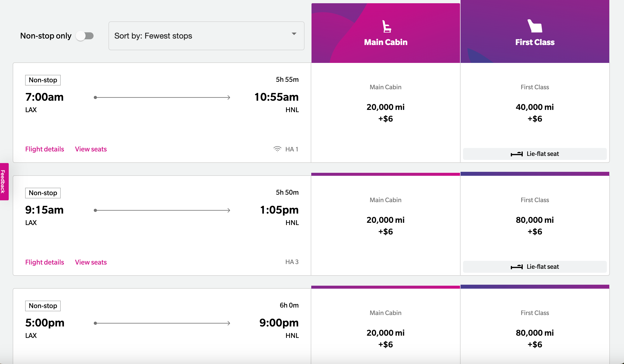This screenshot has height=364, width=624.
Task: Open the Feedback side tab
Action: tap(4, 182)
